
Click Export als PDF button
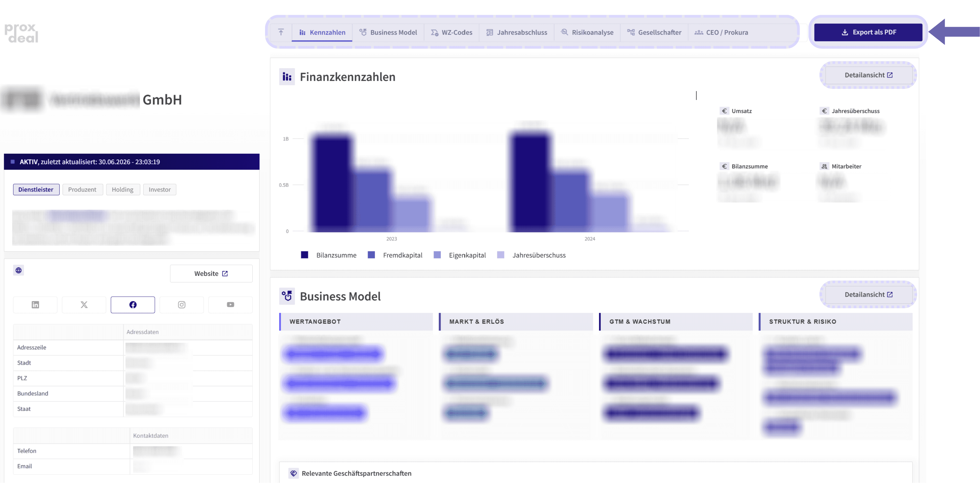tap(868, 32)
